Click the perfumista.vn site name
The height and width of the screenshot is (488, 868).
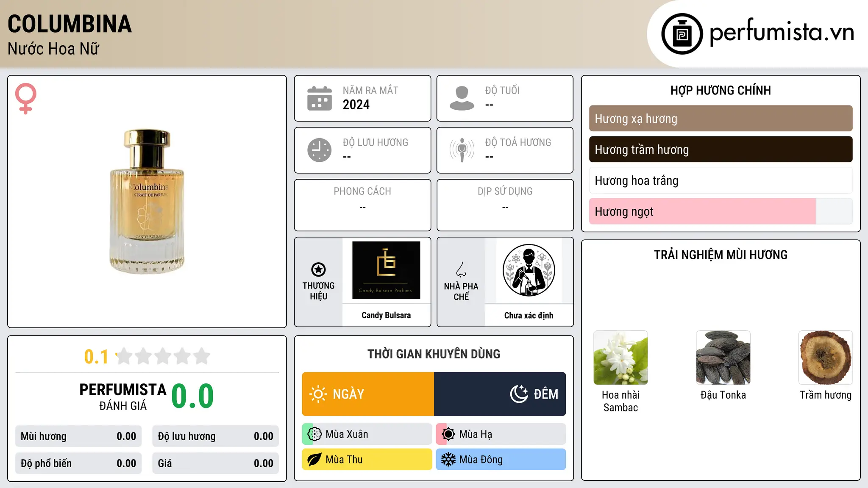(x=782, y=32)
